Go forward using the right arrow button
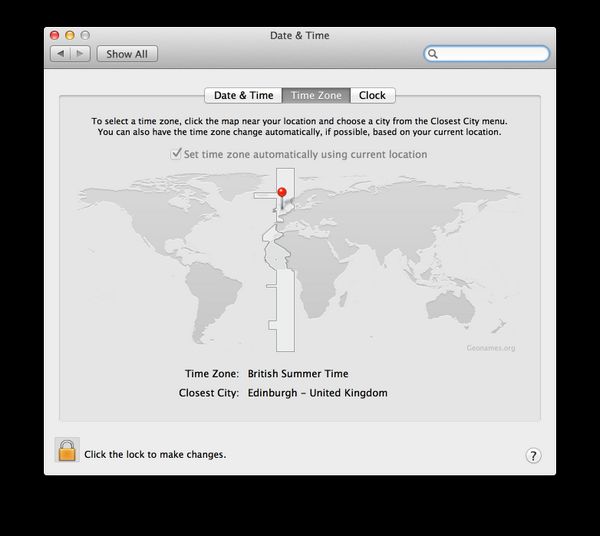This screenshot has width=600, height=536. pyautogui.click(x=80, y=54)
